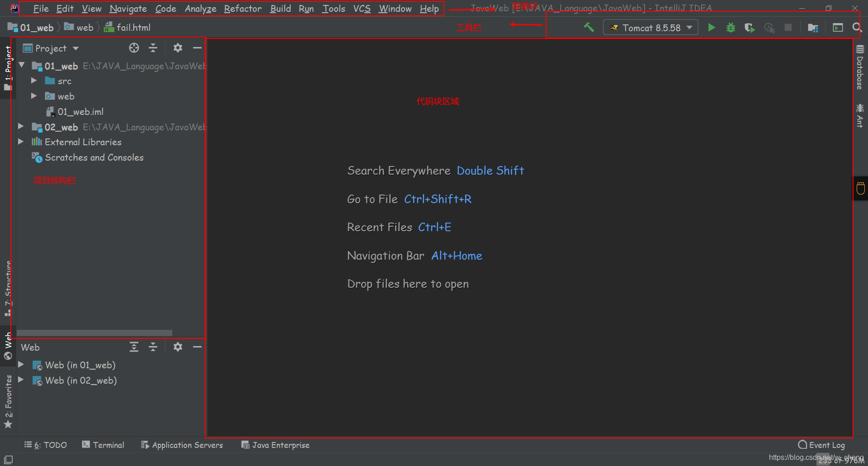Toggle the 7: Structure side tab
The width and height of the screenshot is (868, 466).
[x=8, y=289]
